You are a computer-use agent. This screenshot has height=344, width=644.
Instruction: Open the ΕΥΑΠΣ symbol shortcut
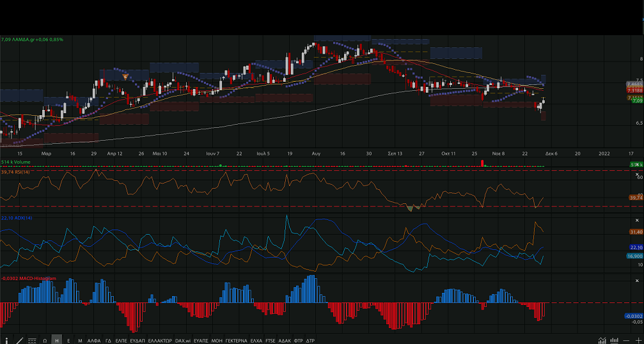click(201, 341)
